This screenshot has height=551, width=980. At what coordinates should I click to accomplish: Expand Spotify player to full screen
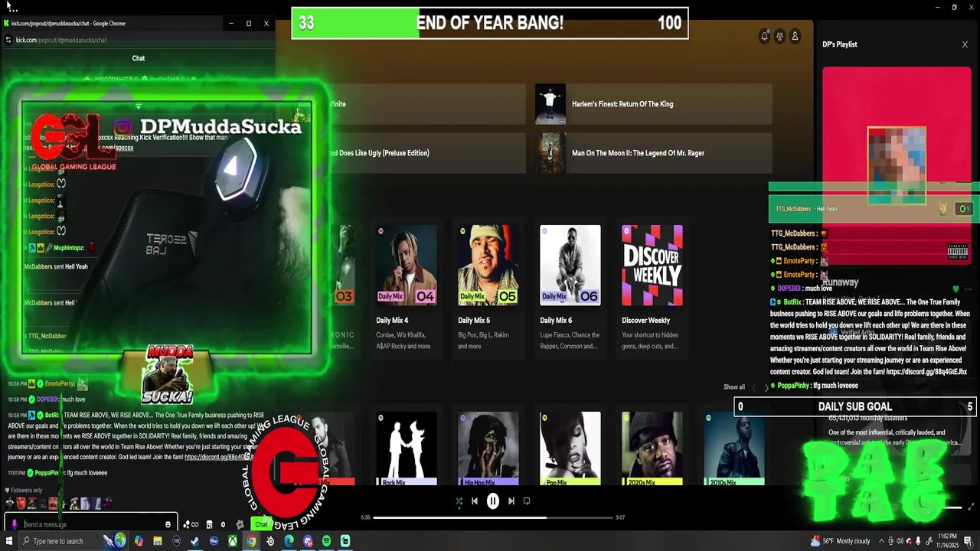[972, 507]
